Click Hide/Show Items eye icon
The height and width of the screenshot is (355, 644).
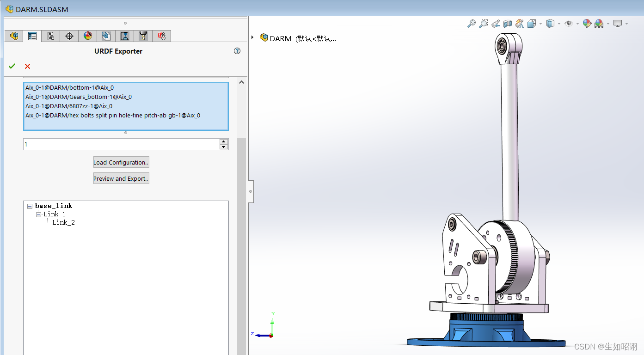point(569,24)
